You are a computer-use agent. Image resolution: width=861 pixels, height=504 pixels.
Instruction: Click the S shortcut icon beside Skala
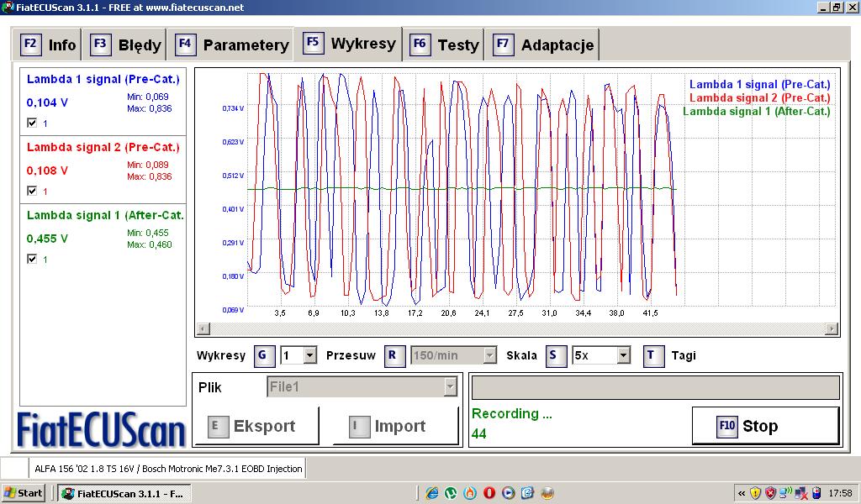tap(552, 355)
